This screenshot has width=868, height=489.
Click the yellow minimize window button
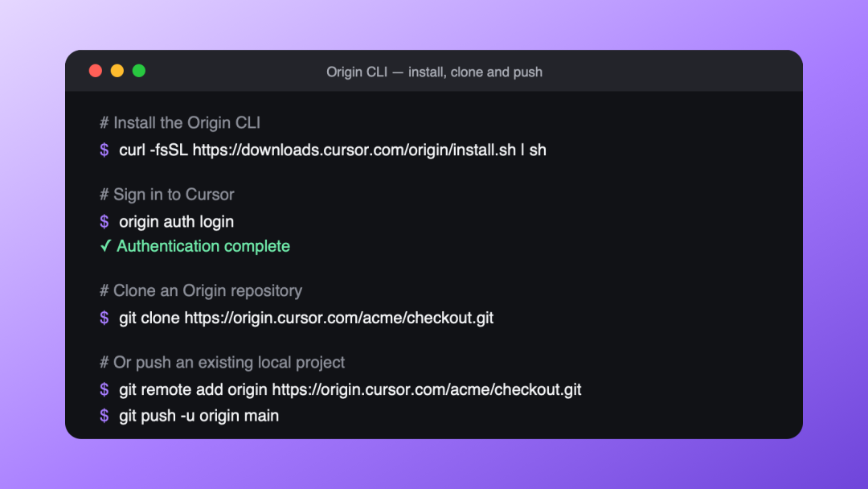(x=117, y=71)
